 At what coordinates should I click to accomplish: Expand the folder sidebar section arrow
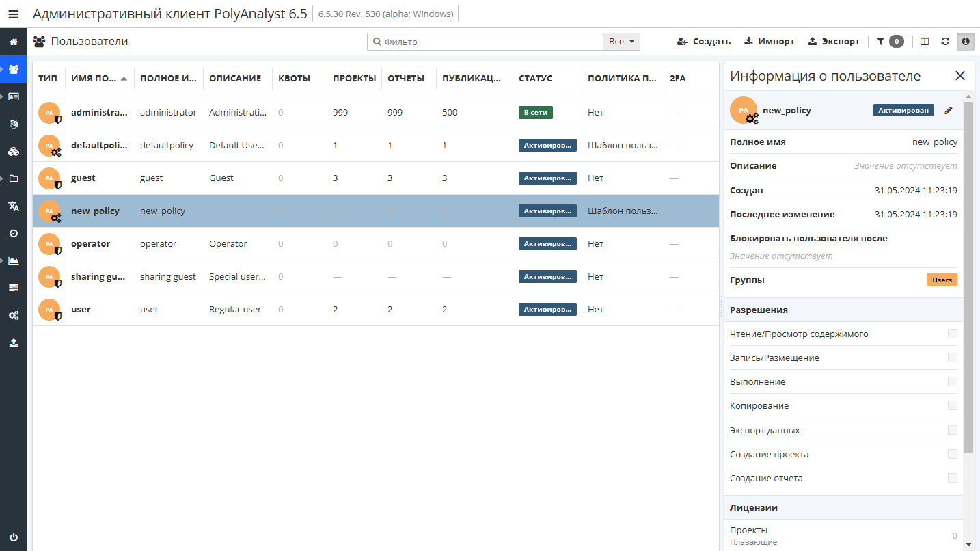tap(3, 178)
